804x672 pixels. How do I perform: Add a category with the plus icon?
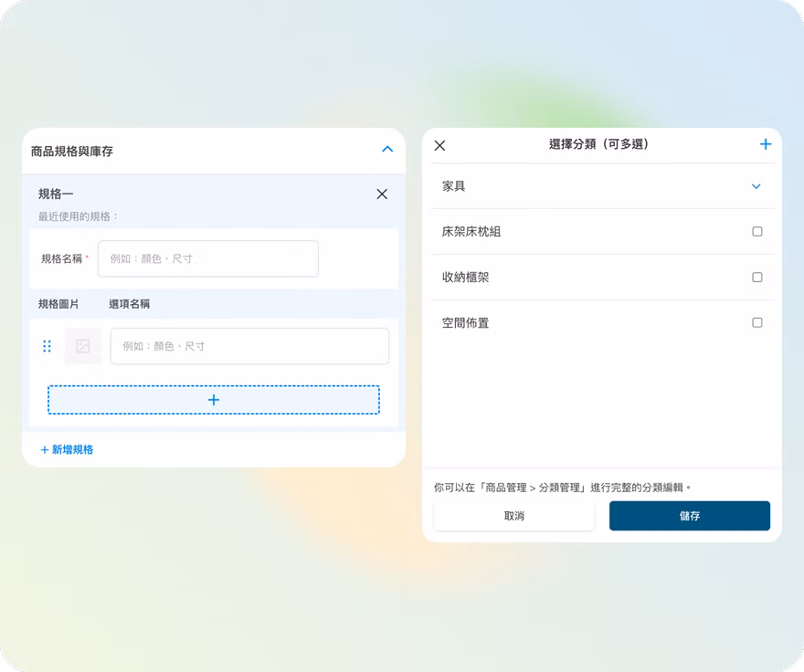coord(766,144)
